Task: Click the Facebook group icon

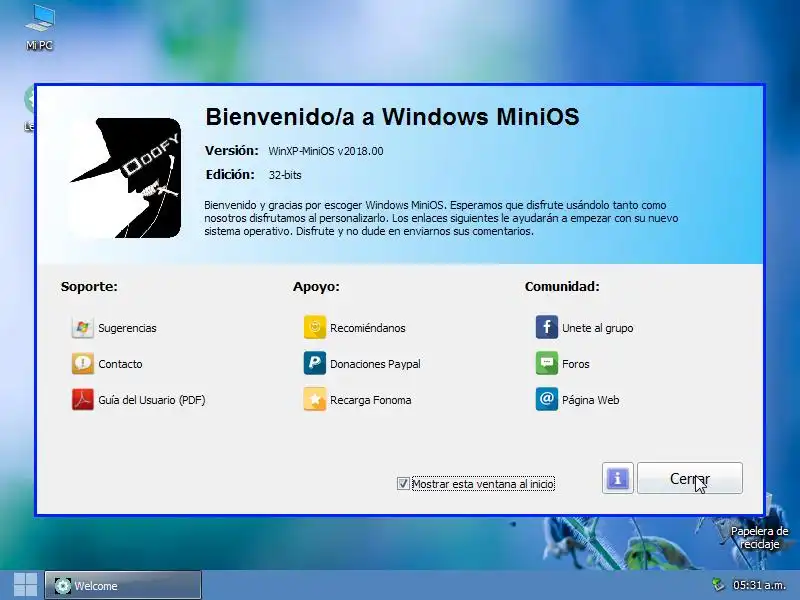Action: (x=546, y=327)
